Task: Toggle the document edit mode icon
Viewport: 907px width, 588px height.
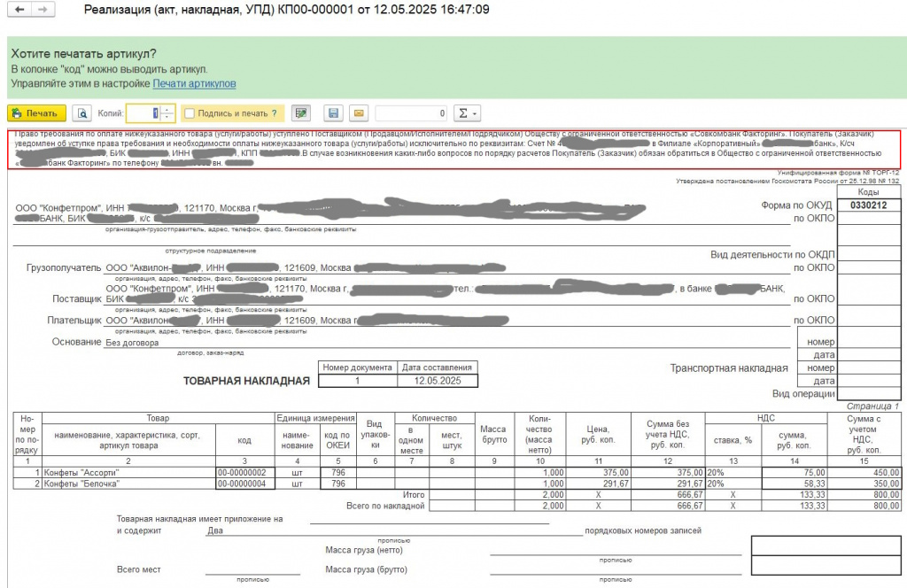Action: [301, 113]
